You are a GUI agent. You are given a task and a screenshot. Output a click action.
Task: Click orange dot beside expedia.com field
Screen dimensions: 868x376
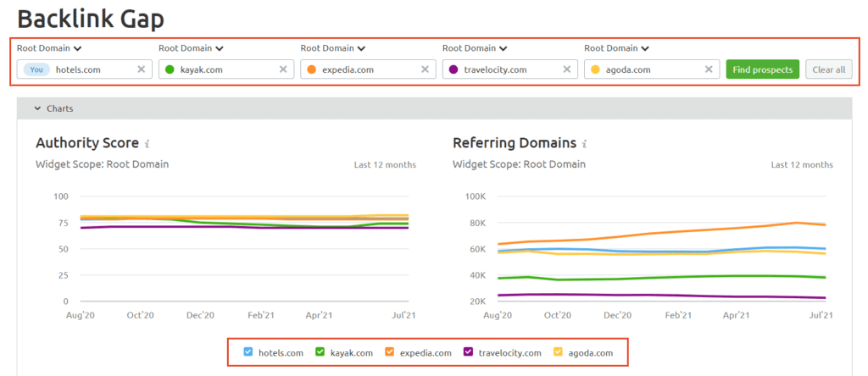point(312,69)
